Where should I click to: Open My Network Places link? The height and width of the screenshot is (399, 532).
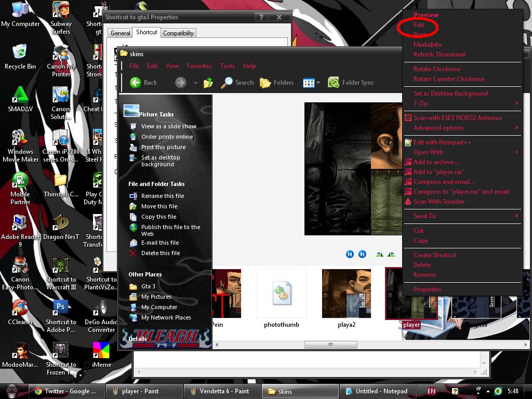(166, 317)
